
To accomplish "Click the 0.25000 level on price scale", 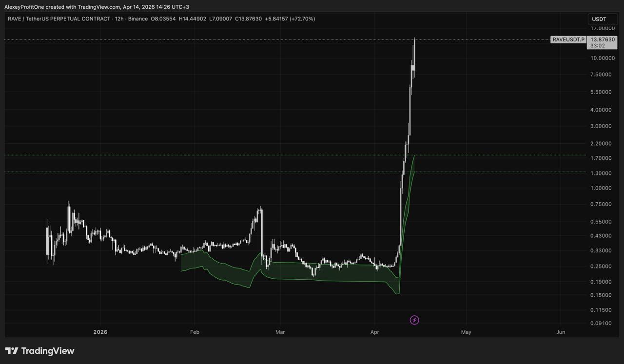I will coord(602,267).
